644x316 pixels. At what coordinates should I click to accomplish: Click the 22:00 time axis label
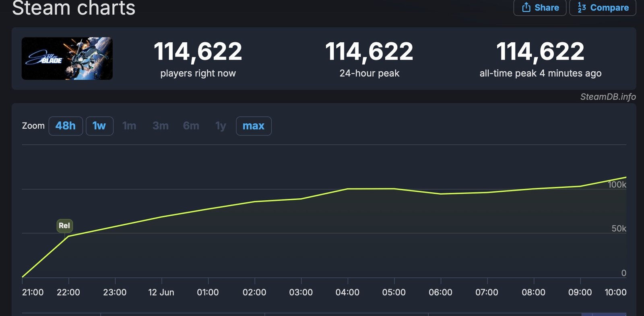coord(68,292)
